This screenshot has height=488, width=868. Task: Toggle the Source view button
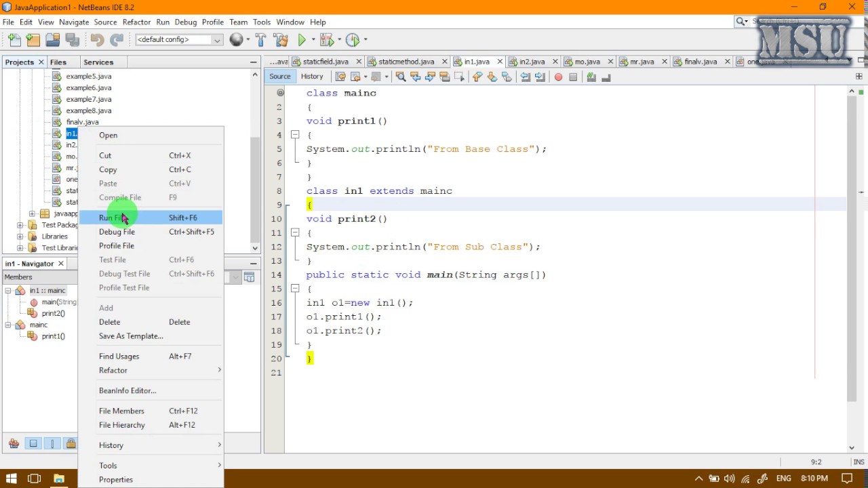279,77
